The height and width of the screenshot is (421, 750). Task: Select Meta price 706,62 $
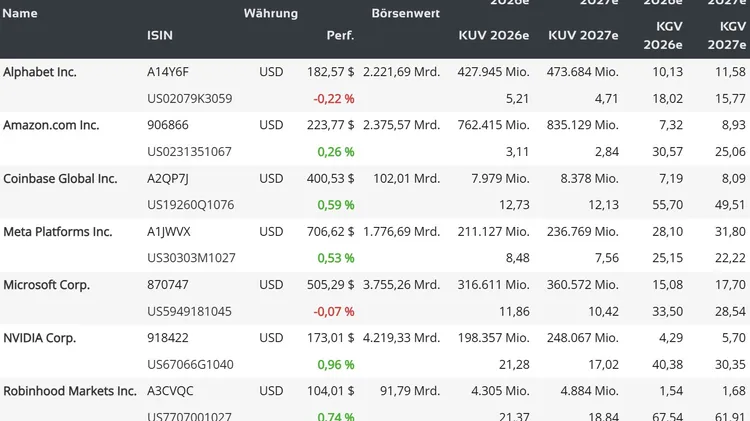[331, 232]
